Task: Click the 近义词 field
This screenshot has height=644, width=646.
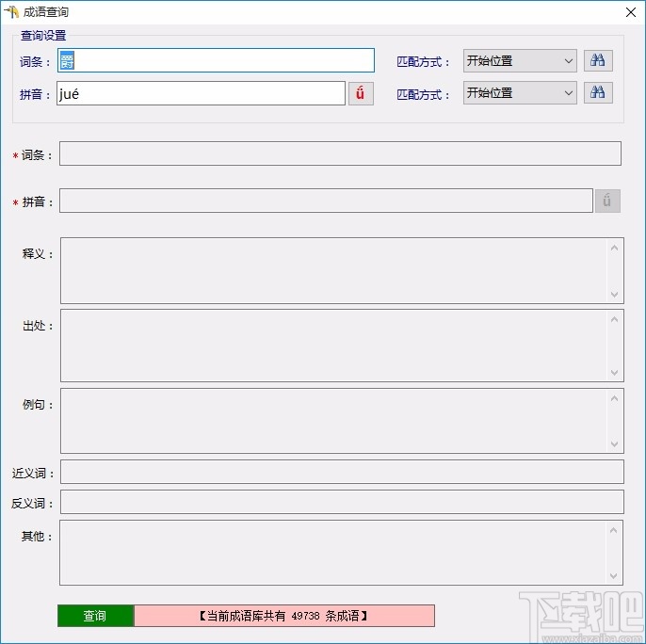Action: coord(342,472)
